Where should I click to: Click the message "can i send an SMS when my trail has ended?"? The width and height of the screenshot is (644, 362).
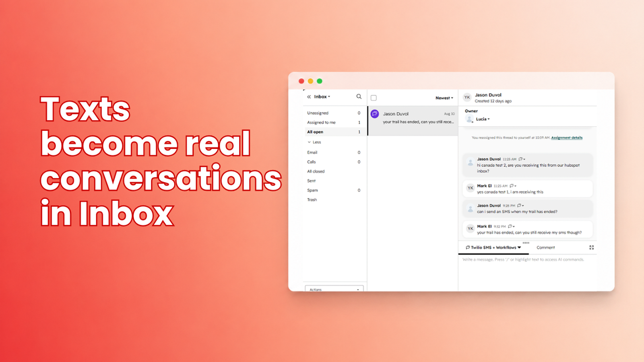tap(517, 212)
